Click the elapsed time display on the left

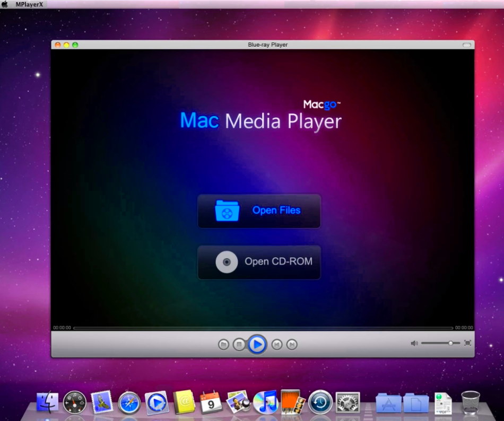[x=62, y=328]
